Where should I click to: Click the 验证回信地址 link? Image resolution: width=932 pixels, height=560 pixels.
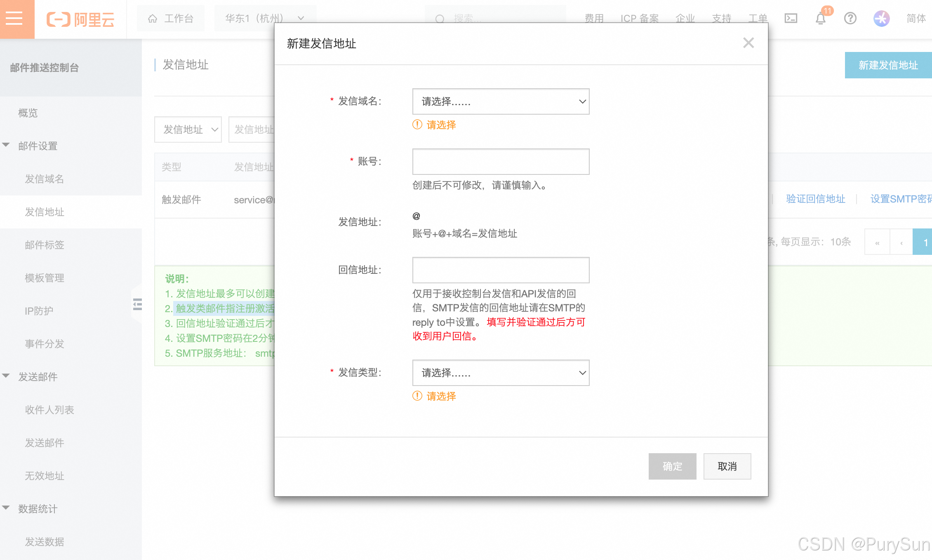click(815, 199)
